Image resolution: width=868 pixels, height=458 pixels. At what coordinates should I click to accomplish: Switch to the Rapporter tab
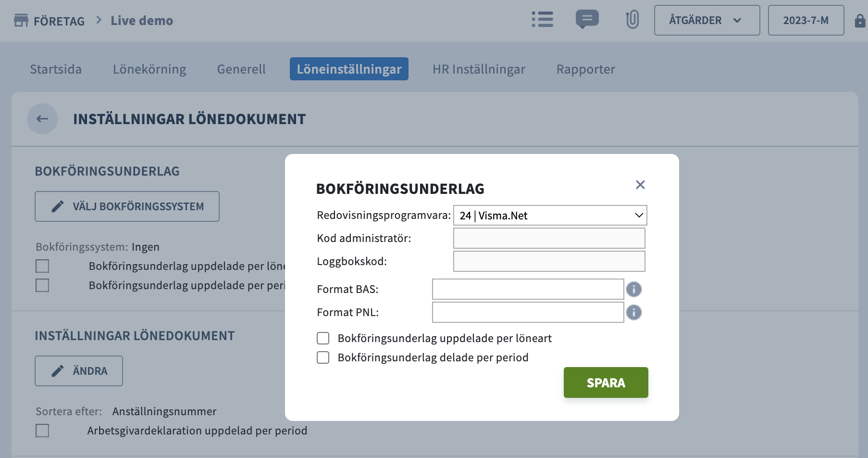point(586,69)
